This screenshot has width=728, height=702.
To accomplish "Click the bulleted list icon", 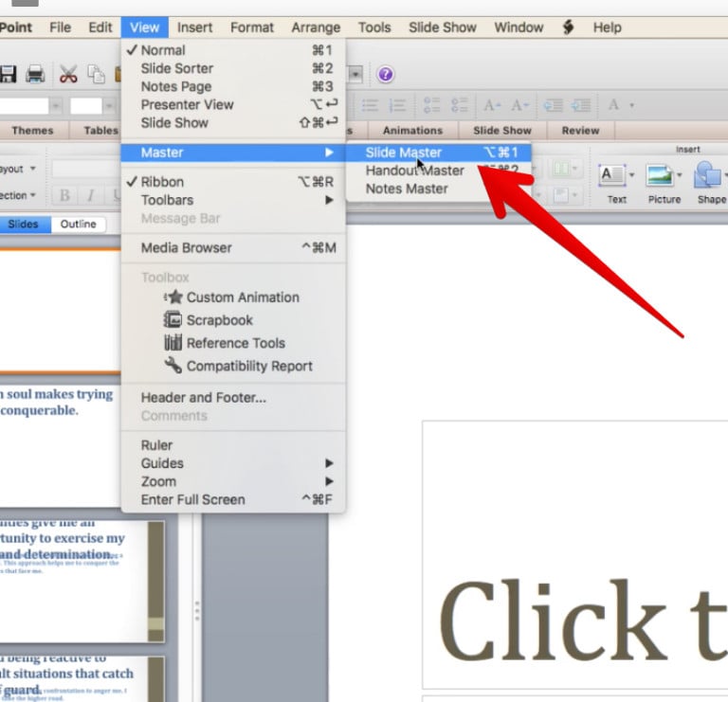I will tap(370, 105).
